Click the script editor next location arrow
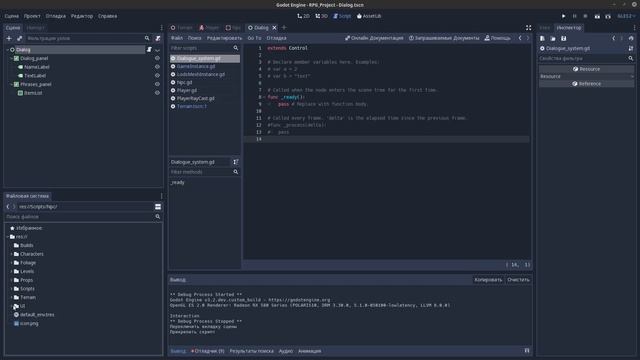Image resolution: width=640 pixels, height=360 pixels. (x=528, y=38)
